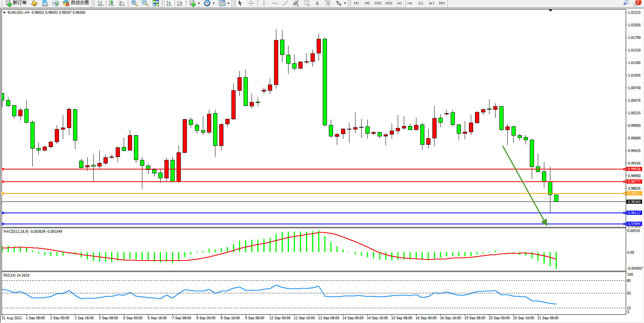Switch chart to bar chart mode
644x323 pixels.
[100, 3]
